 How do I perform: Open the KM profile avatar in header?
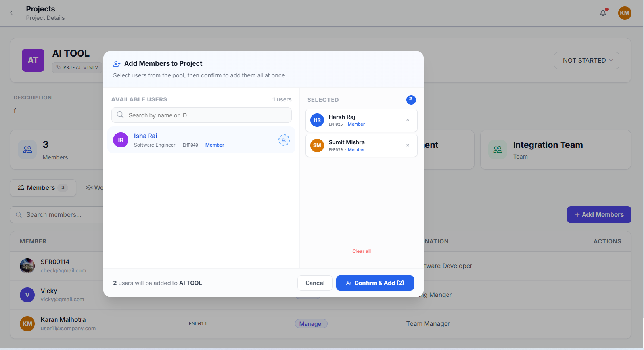(x=625, y=13)
